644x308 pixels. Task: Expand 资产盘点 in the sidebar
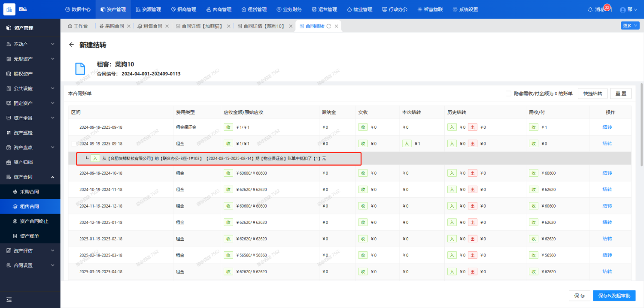30,148
